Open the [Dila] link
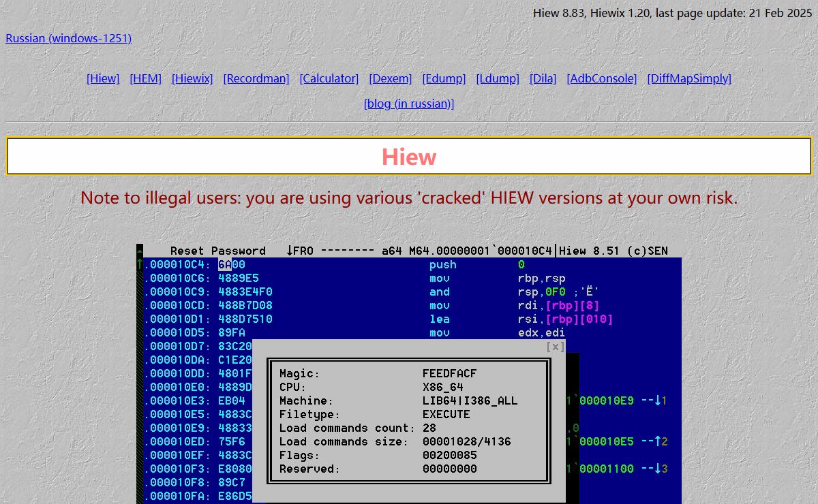Viewport: 818px width, 504px height. pos(543,78)
